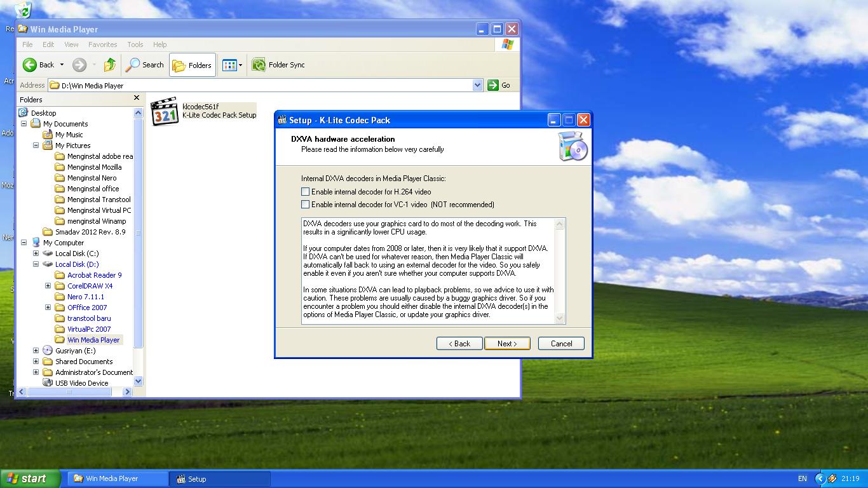868x488 pixels.
Task: Open the VirtualPc 2007 folder
Action: pos(89,329)
